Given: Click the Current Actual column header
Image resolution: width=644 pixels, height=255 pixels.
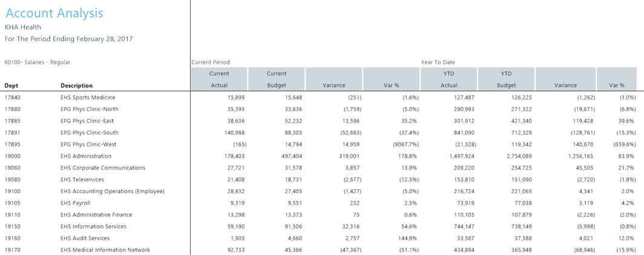Looking at the screenshot, I should (218, 79).
